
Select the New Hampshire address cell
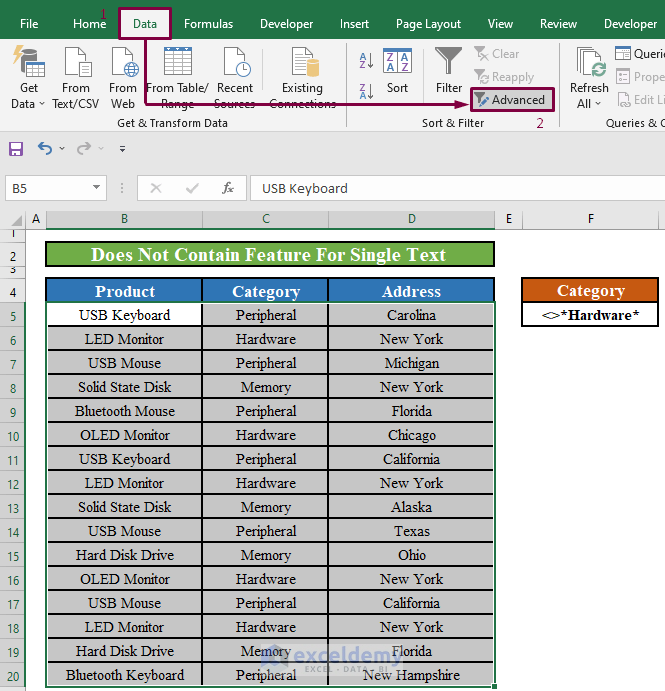click(411, 675)
